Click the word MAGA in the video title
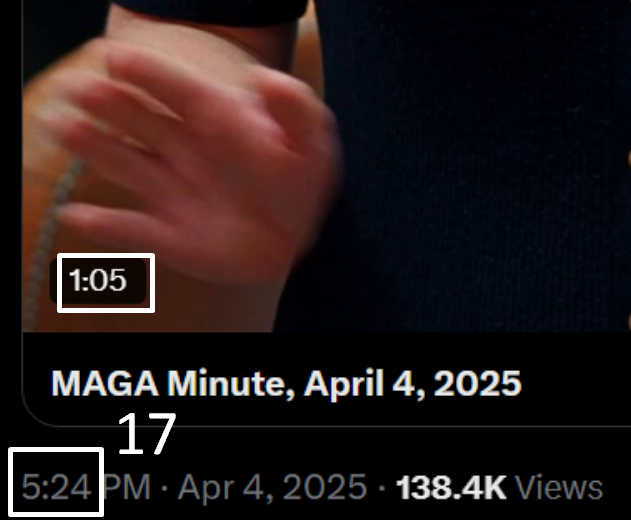 [105, 383]
